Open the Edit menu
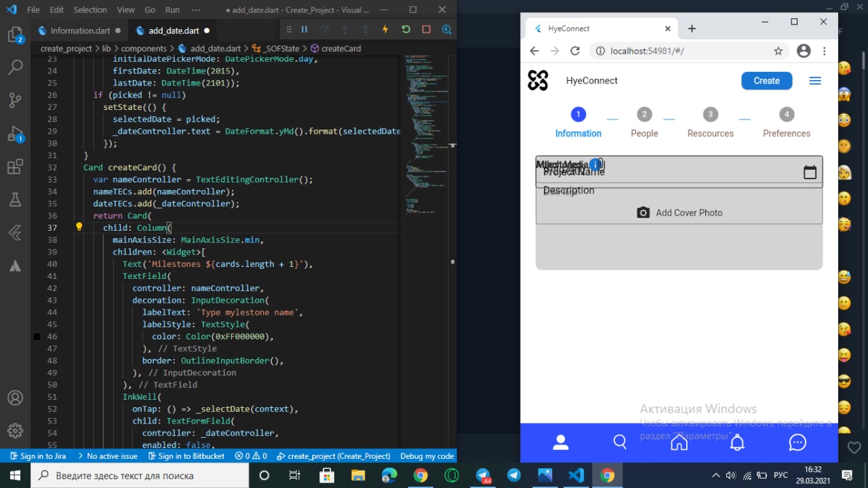 coord(57,10)
